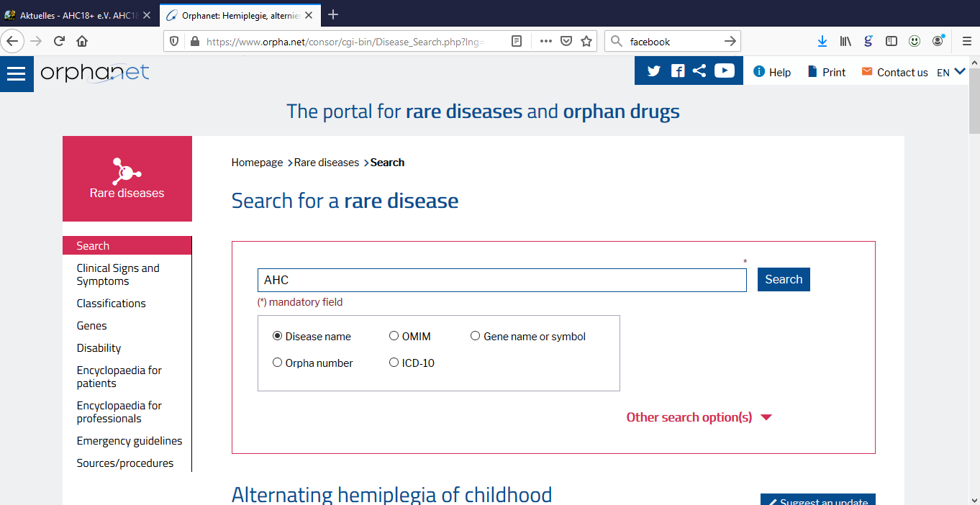Click the browser forward arrow
Viewport: 980px width, 505px height.
[x=36, y=41]
